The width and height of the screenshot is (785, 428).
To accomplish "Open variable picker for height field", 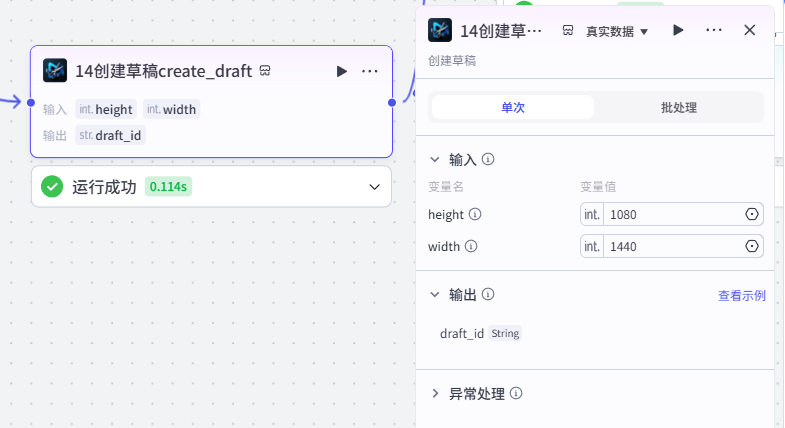I will click(x=751, y=214).
